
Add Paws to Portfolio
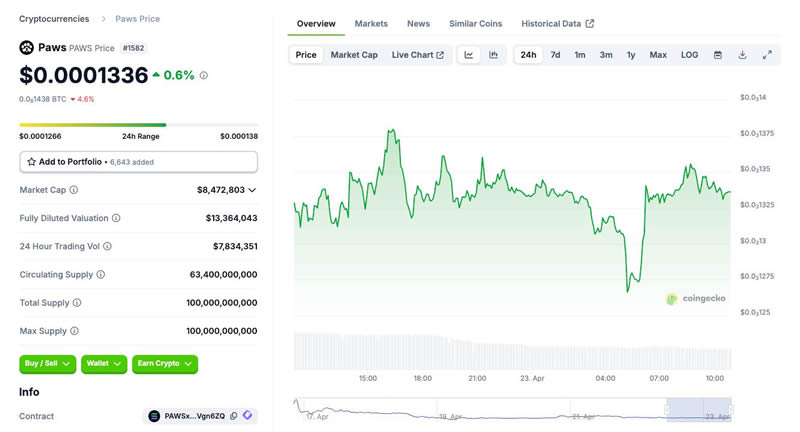pyautogui.click(x=138, y=162)
